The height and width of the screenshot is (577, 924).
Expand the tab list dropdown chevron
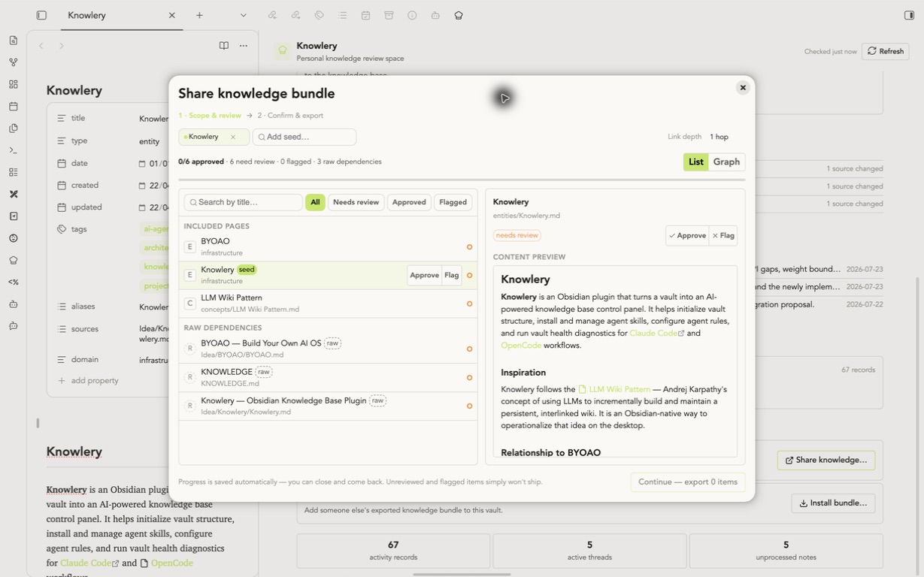(243, 15)
